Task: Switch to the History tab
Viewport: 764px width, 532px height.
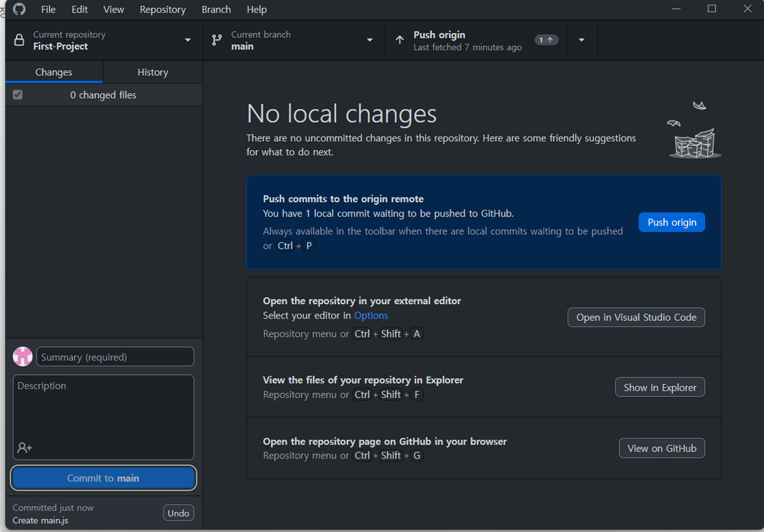Action: coord(153,72)
